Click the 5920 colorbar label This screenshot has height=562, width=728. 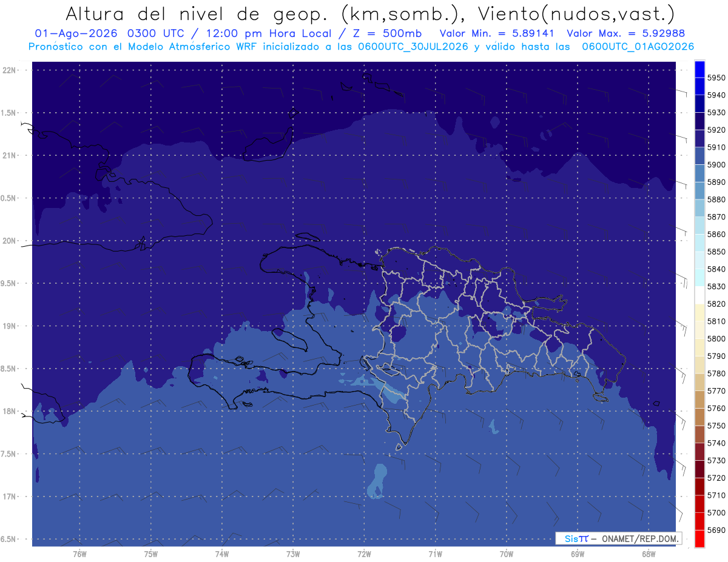pyautogui.click(x=716, y=130)
